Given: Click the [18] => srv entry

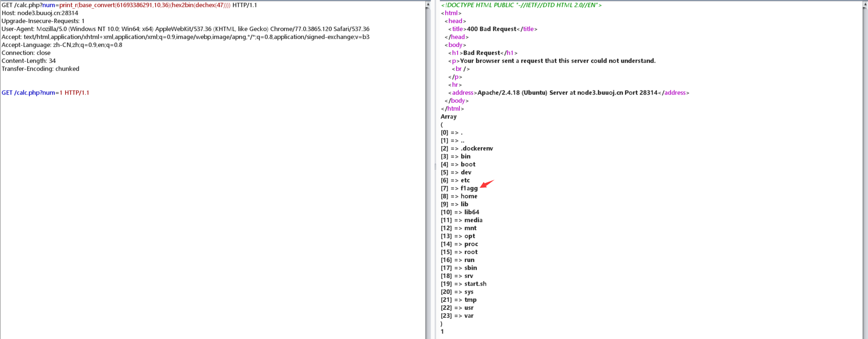Looking at the screenshot, I should click(457, 276).
